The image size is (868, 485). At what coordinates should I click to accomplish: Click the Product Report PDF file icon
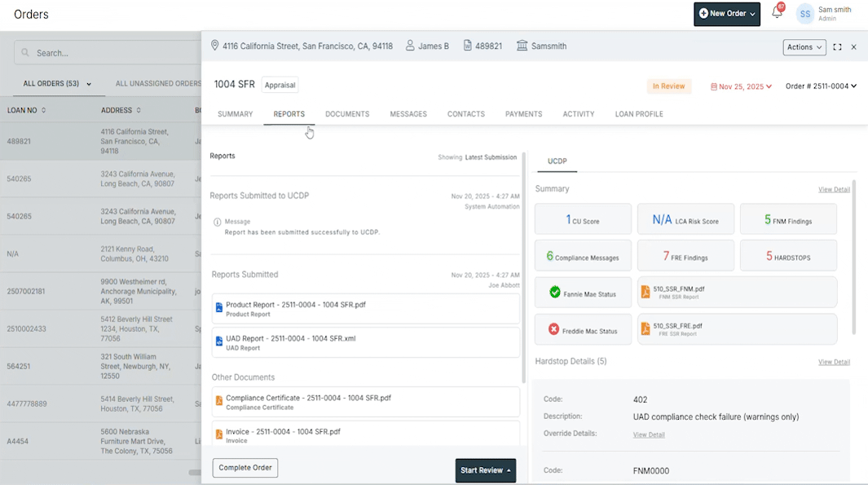[218, 308]
